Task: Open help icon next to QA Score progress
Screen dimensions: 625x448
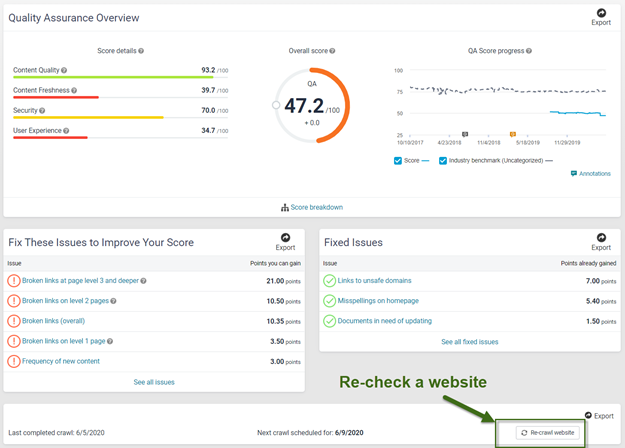Action: [x=529, y=51]
